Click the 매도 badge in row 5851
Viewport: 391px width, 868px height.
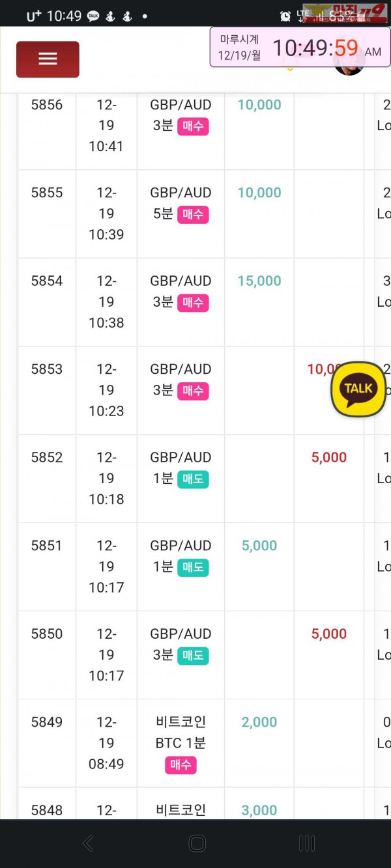(x=193, y=567)
